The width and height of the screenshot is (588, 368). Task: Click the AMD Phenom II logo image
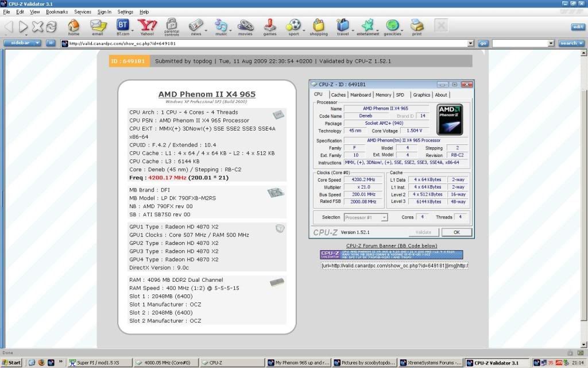click(x=450, y=120)
